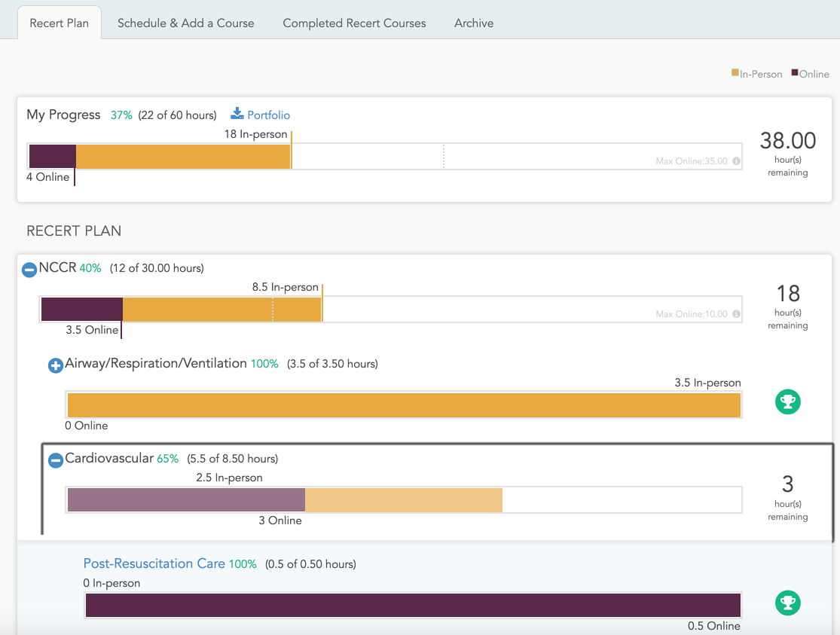The image size is (840, 635).
Task: Click the Portfolio download icon
Action: click(x=236, y=114)
